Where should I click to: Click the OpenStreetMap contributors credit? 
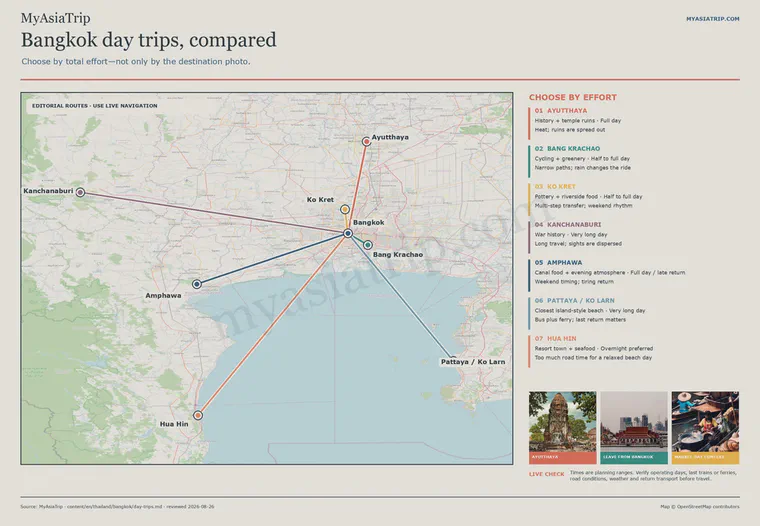point(700,507)
